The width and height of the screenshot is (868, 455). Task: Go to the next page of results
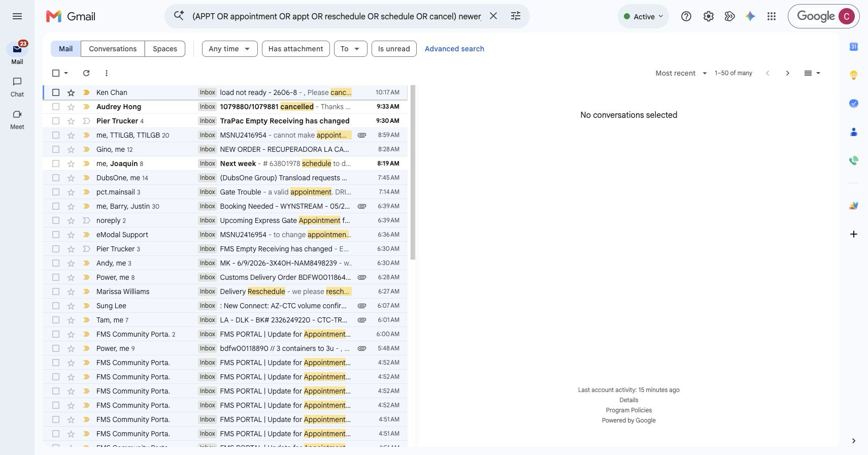coord(787,73)
